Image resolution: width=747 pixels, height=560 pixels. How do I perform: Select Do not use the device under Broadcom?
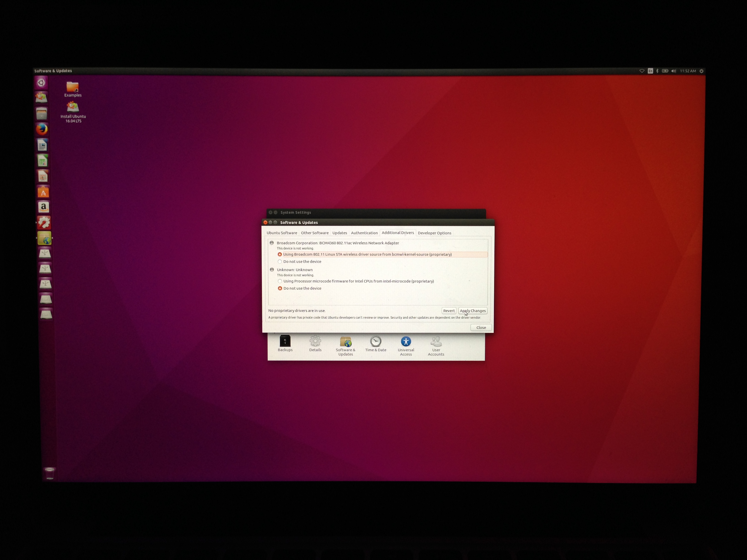click(x=280, y=262)
